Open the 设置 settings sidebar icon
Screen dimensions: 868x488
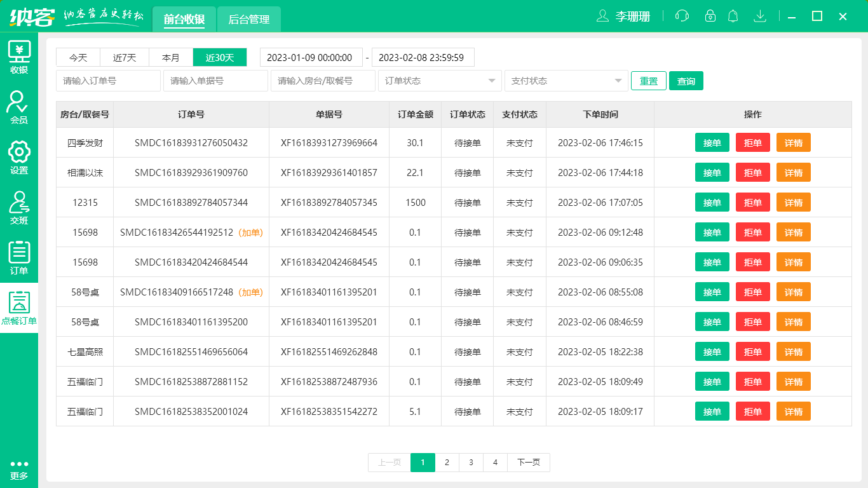(19, 158)
